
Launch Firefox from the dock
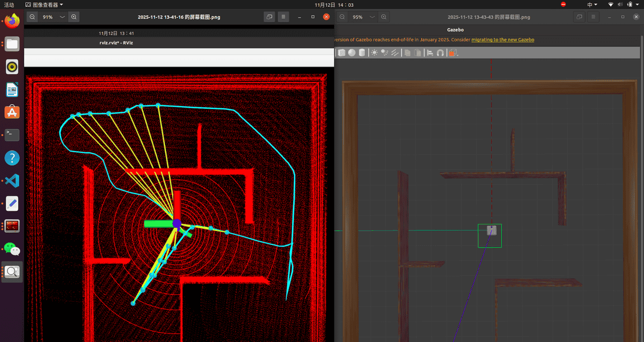click(x=12, y=21)
